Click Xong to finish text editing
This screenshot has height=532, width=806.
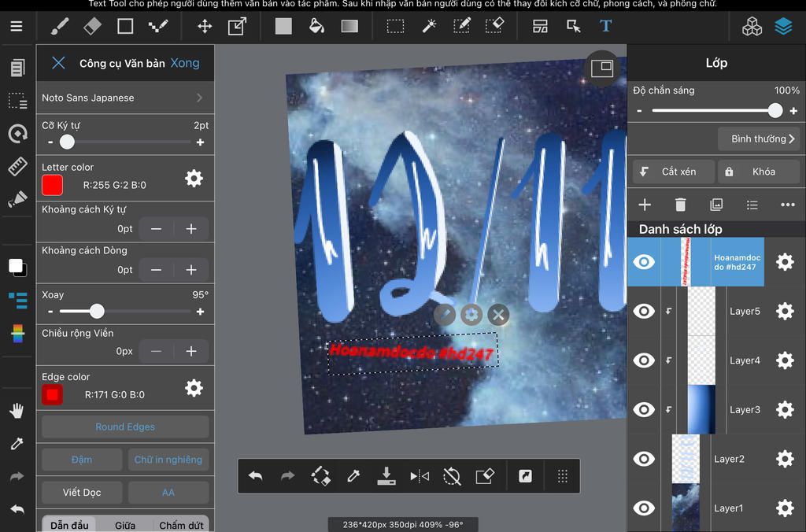point(185,63)
